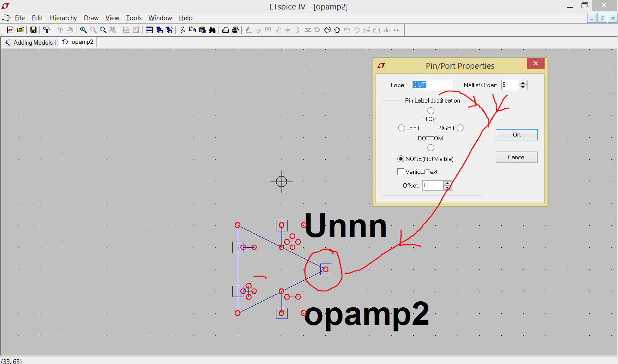Image resolution: width=618 pixels, height=364 pixels.
Task: Click the Zoom Out magnifier icon
Action: pos(103,30)
